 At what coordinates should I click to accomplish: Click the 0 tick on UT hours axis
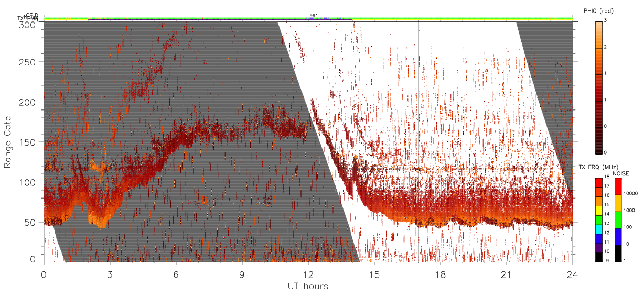(x=44, y=274)
